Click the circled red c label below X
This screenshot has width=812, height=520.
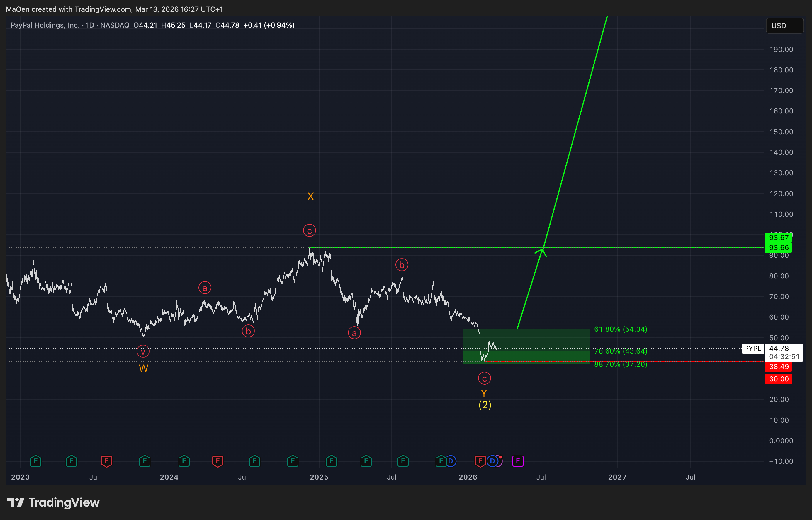coord(309,231)
